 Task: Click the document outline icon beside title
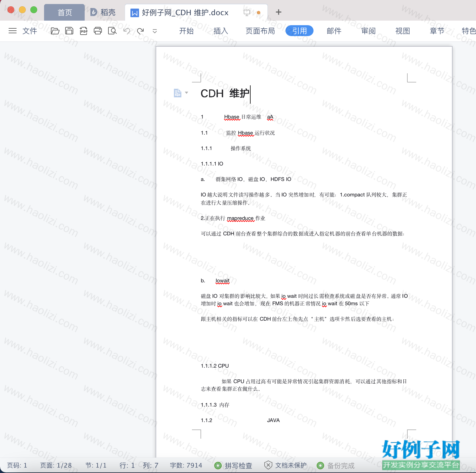(178, 93)
